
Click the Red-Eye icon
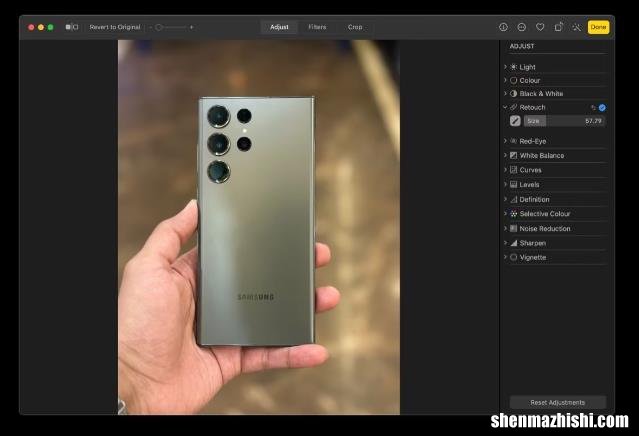point(513,141)
